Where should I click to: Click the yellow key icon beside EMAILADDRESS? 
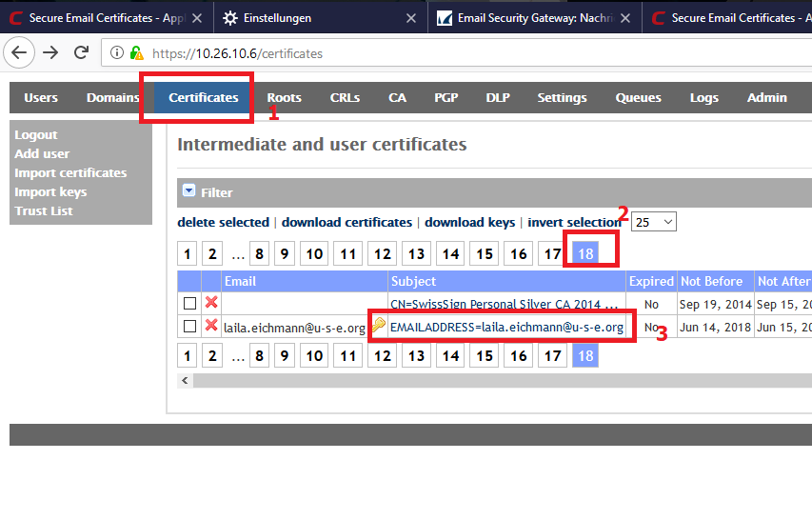click(x=379, y=326)
